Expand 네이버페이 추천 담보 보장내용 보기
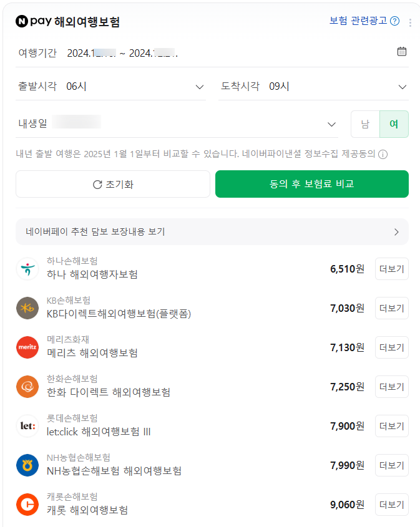 (x=212, y=232)
